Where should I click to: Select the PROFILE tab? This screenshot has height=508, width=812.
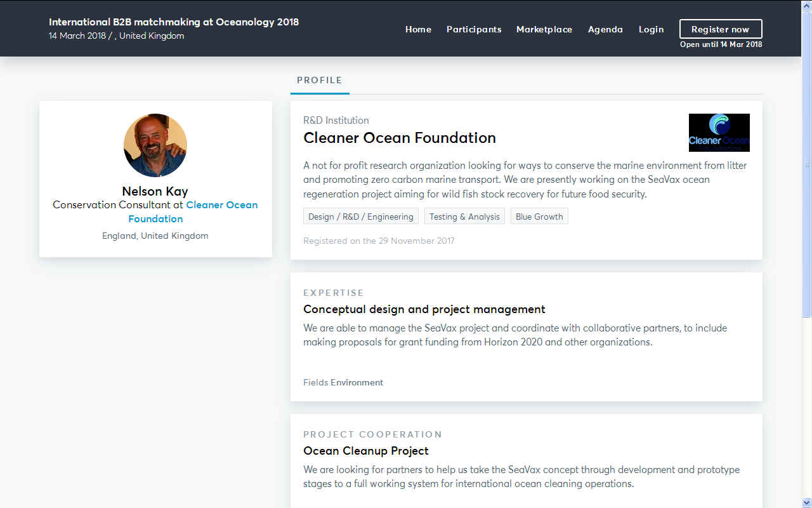320,81
